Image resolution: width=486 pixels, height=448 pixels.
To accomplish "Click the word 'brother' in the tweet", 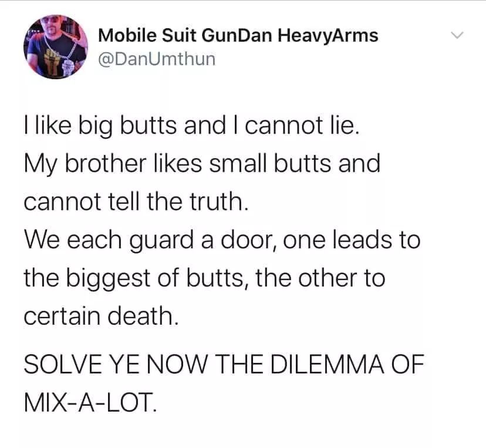I will tap(106, 164).
